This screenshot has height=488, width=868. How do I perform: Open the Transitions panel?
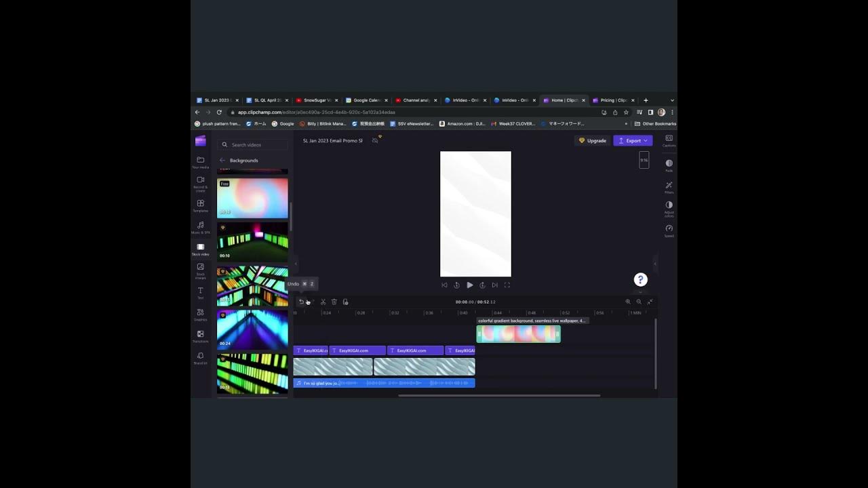tap(200, 336)
